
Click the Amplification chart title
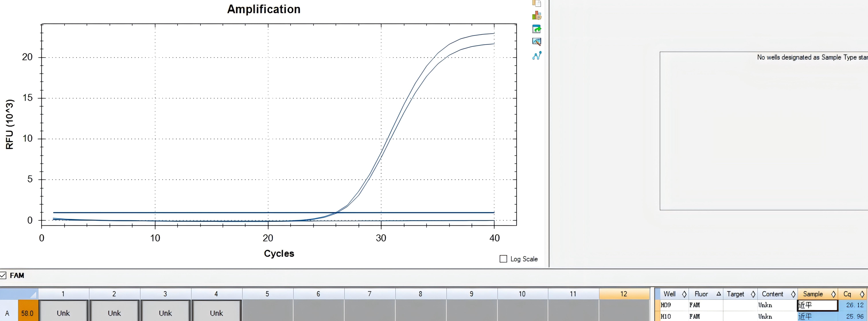[x=264, y=9]
